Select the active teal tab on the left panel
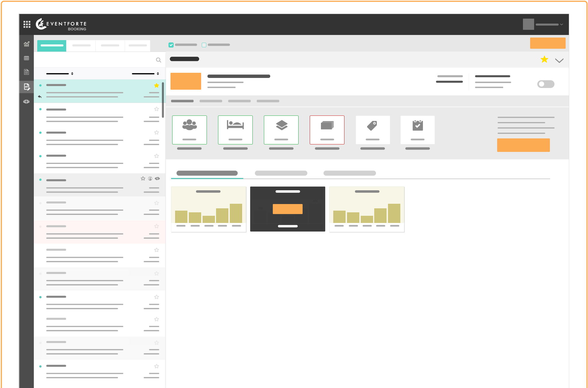Screen dimensions: 588x388 [52, 45]
